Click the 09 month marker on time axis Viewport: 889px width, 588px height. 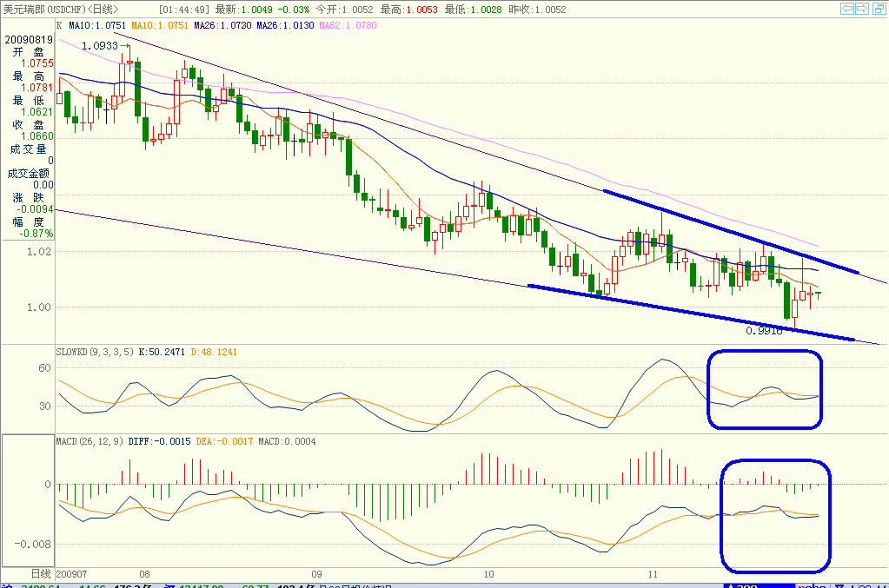pos(317,574)
